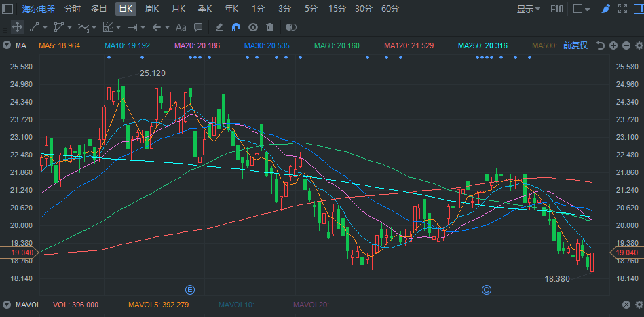644x317 pixels.
Task: Expand measurement tool dropdown arrow
Action: click(x=118, y=28)
